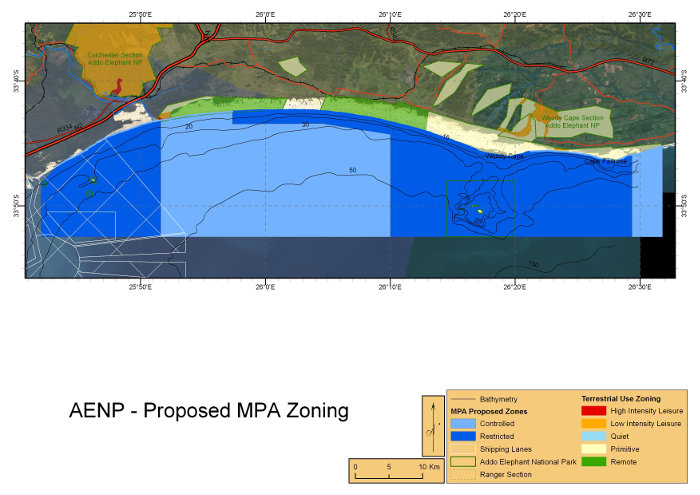Image resolution: width=700 pixels, height=495 pixels.
Task: Click the green rectangle around the offshore islands
Action: (481, 208)
